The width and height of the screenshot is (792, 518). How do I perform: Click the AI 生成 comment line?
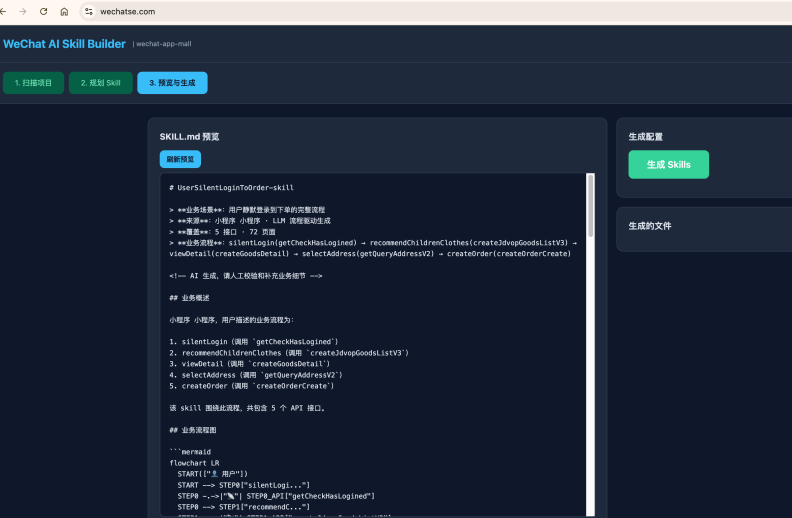click(245, 276)
